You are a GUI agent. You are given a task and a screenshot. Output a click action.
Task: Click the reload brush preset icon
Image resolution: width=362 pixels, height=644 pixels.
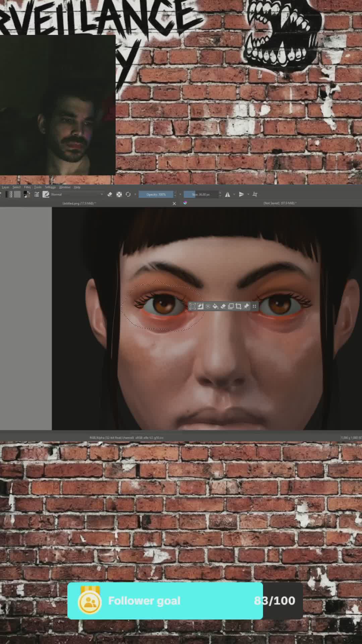pyautogui.click(x=128, y=195)
